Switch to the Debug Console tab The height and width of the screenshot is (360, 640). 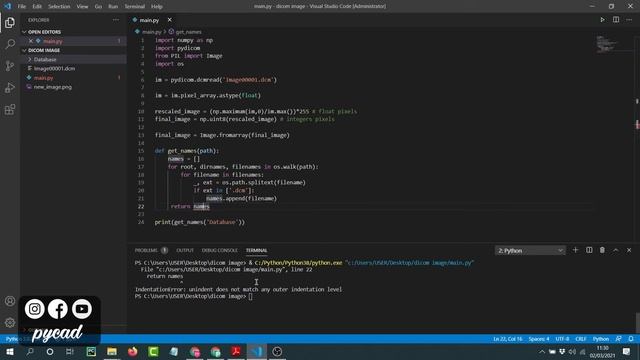[x=220, y=250]
